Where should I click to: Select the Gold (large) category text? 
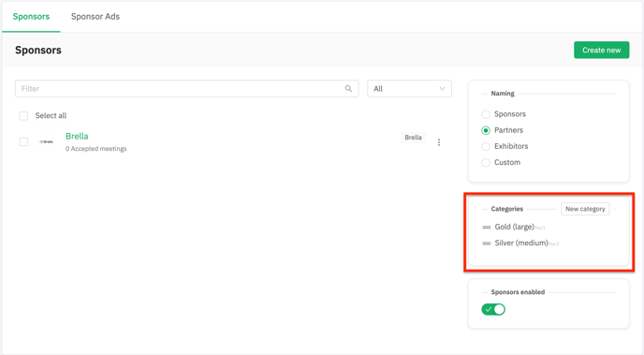pyautogui.click(x=514, y=227)
